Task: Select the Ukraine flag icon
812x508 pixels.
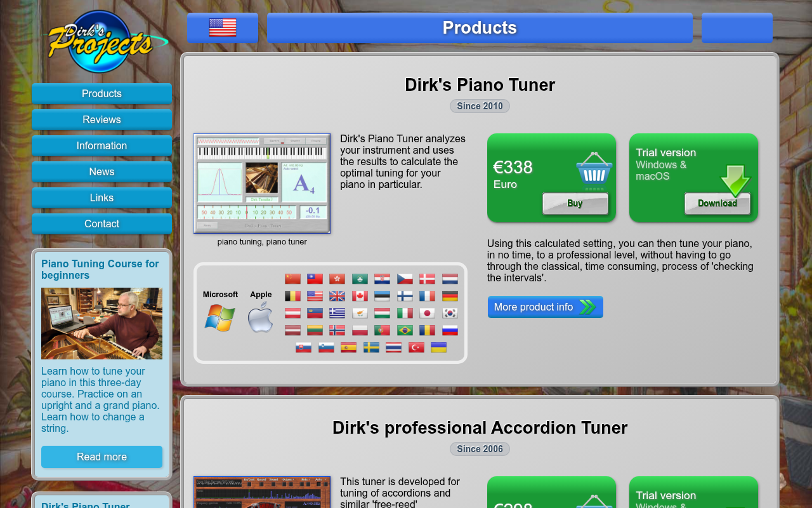Action: pyautogui.click(x=438, y=347)
